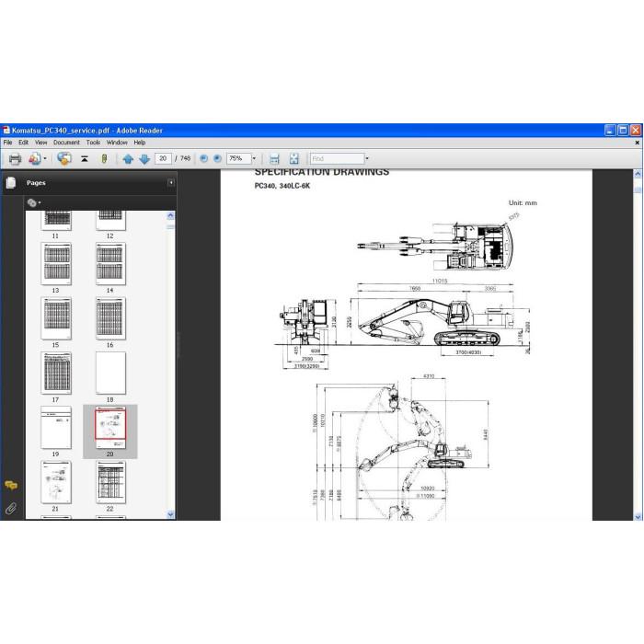Open the Find options dropdown arrow
This screenshot has width=644, height=644.
pyautogui.click(x=367, y=158)
